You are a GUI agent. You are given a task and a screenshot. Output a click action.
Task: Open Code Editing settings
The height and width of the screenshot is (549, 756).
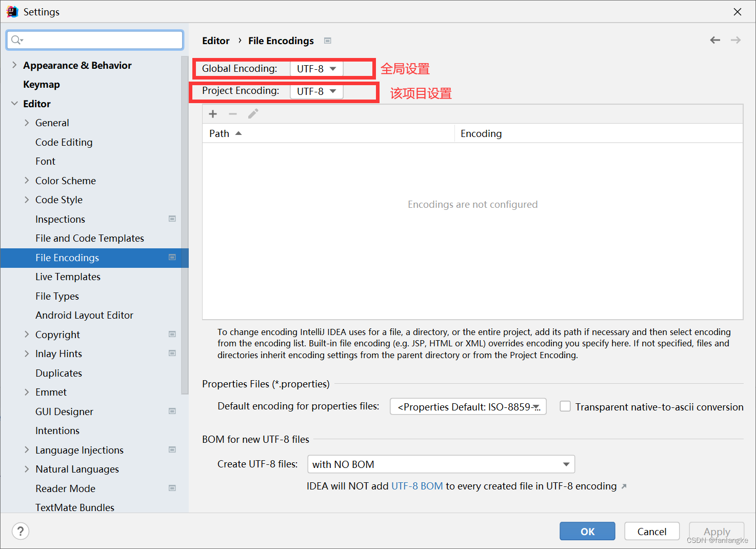pyautogui.click(x=64, y=142)
